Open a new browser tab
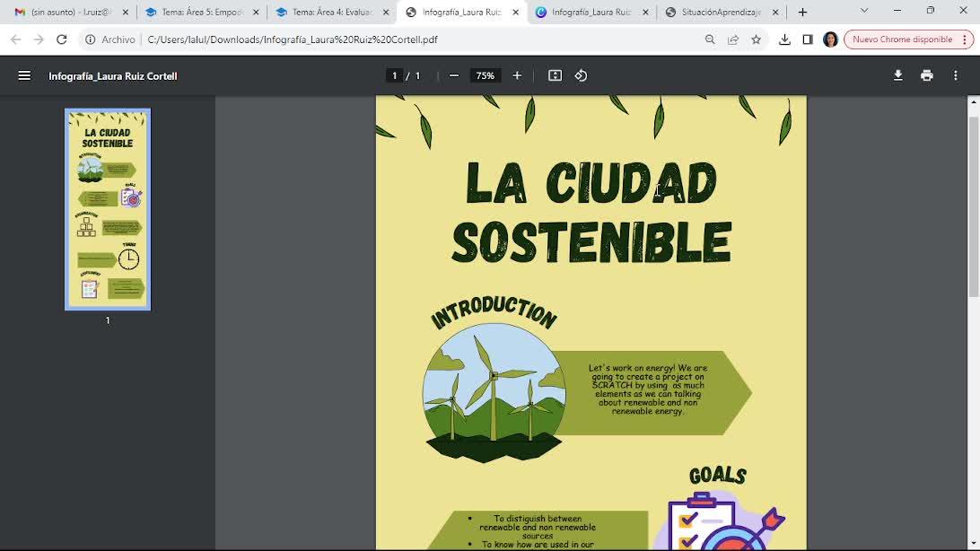The width and height of the screenshot is (980, 551). click(802, 13)
